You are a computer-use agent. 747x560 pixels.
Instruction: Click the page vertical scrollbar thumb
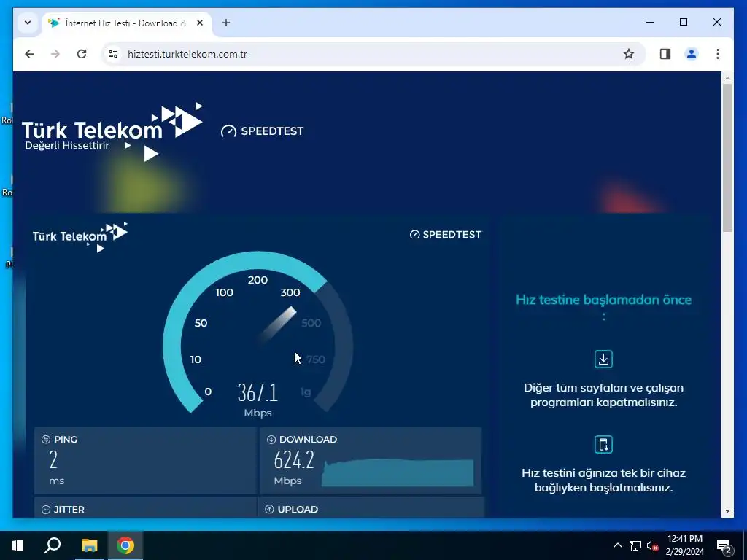pyautogui.click(x=727, y=157)
